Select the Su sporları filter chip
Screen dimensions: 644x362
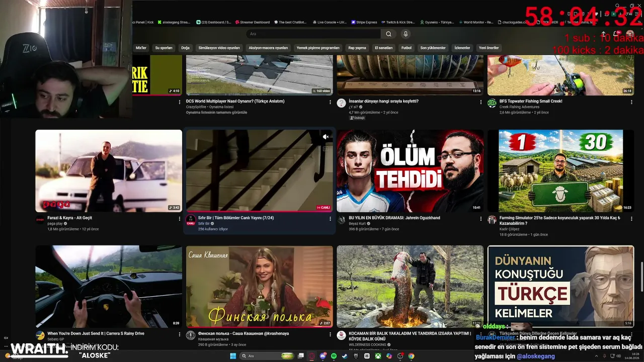(164, 48)
